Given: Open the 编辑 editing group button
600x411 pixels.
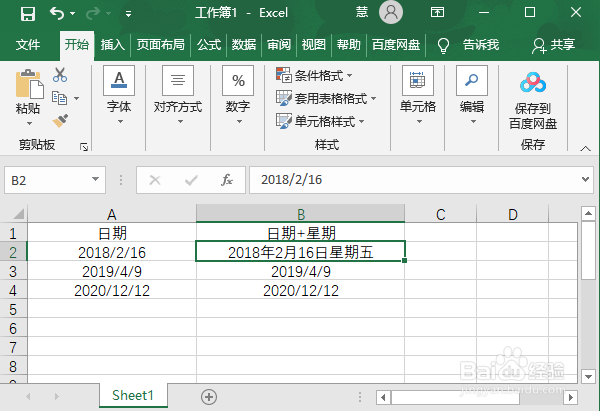Looking at the screenshot, I should pyautogui.click(x=472, y=95).
